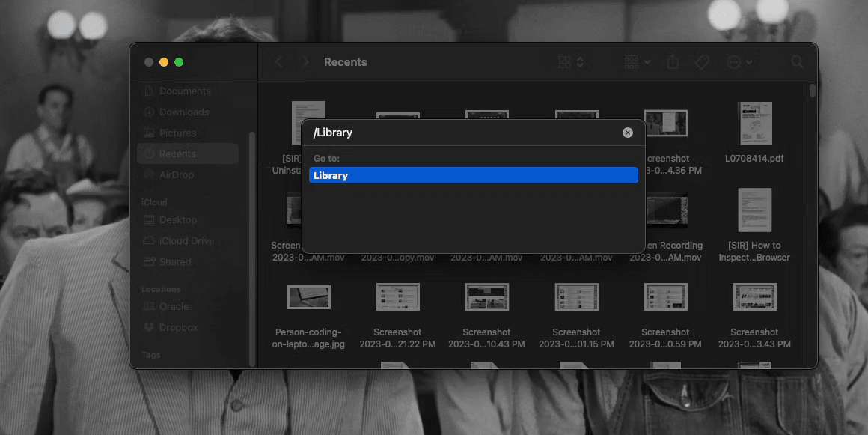
Task: Select Recents in the sidebar
Action: [x=188, y=153]
